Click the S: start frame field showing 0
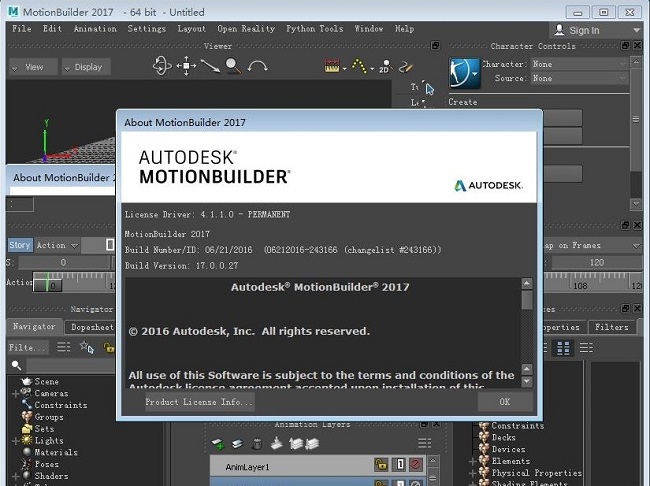Screen dimensions: 650x486 pos(63,262)
